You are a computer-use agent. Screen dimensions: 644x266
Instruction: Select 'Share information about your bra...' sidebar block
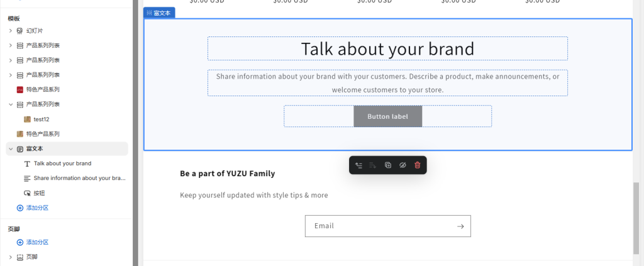point(79,178)
